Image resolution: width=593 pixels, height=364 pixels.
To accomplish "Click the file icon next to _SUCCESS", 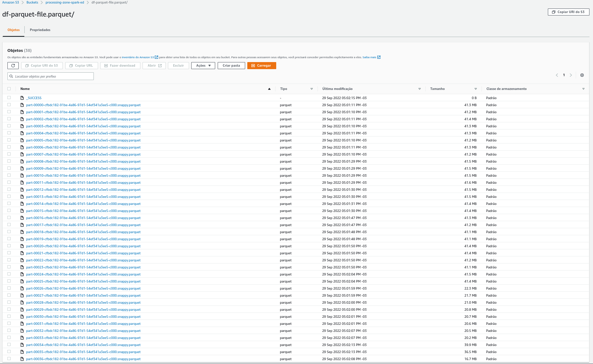I will 22,98.
